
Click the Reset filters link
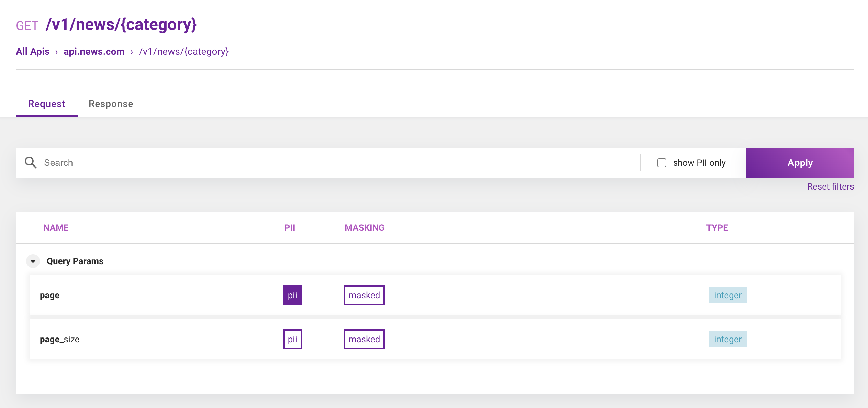pyautogui.click(x=830, y=186)
